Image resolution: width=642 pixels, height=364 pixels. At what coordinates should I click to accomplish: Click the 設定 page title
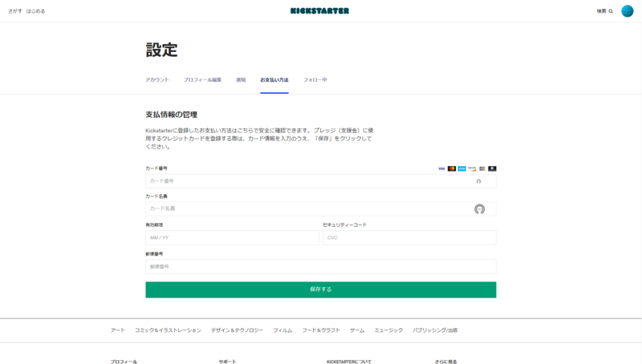pyautogui.click(x=161, y=50)
